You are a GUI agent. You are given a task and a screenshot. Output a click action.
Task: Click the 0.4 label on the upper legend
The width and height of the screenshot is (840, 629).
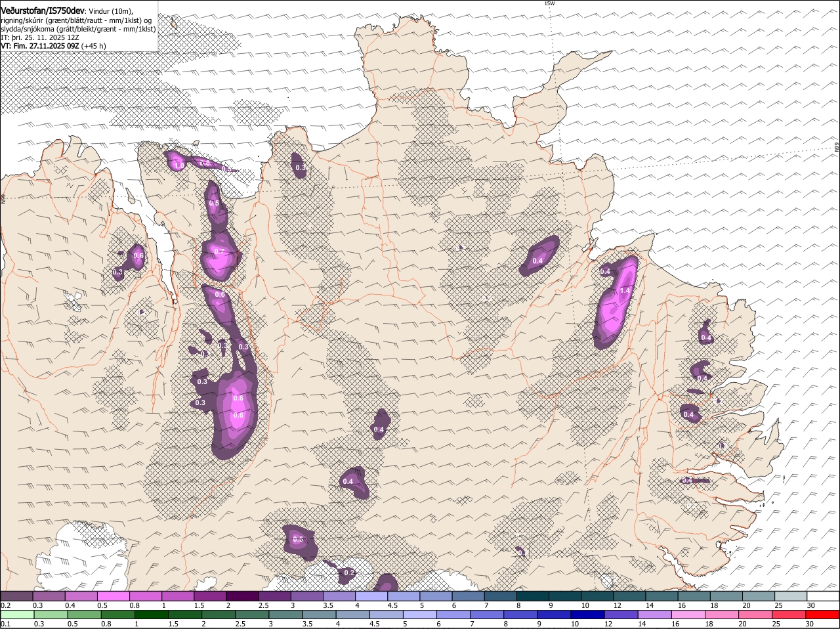click(x=70, y=605)
